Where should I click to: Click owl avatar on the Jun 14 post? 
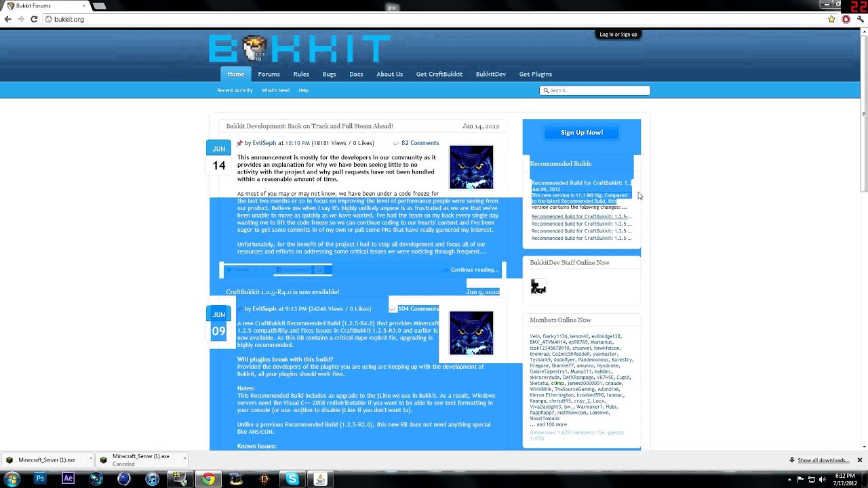471,167
